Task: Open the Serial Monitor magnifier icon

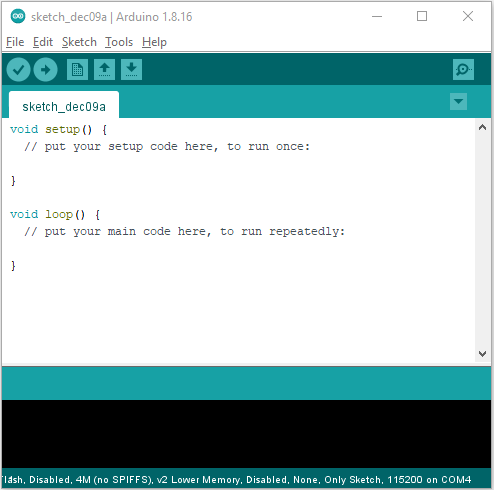Action: coord(463,70)
